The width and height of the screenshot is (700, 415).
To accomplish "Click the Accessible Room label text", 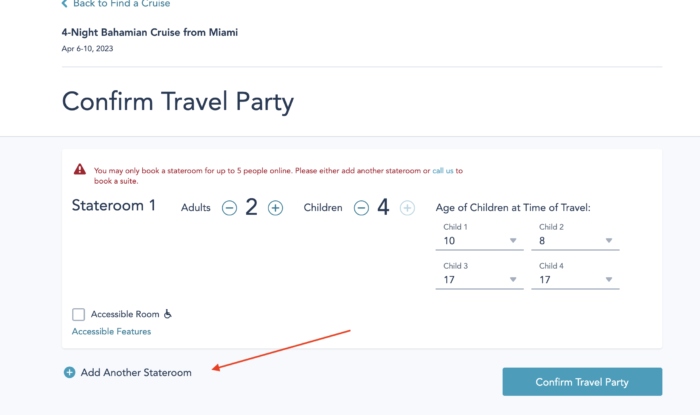I will (x=125, y=314).
